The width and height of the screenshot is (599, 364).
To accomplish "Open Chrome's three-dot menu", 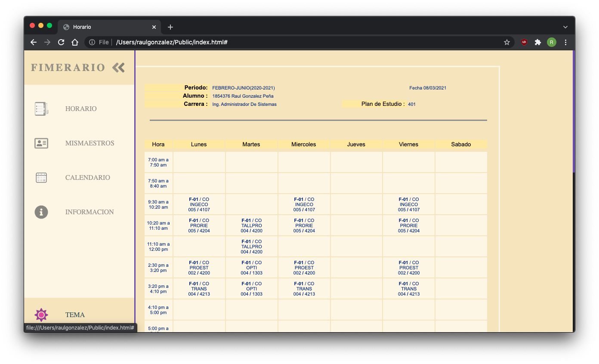I will click(x=565, y=42).
